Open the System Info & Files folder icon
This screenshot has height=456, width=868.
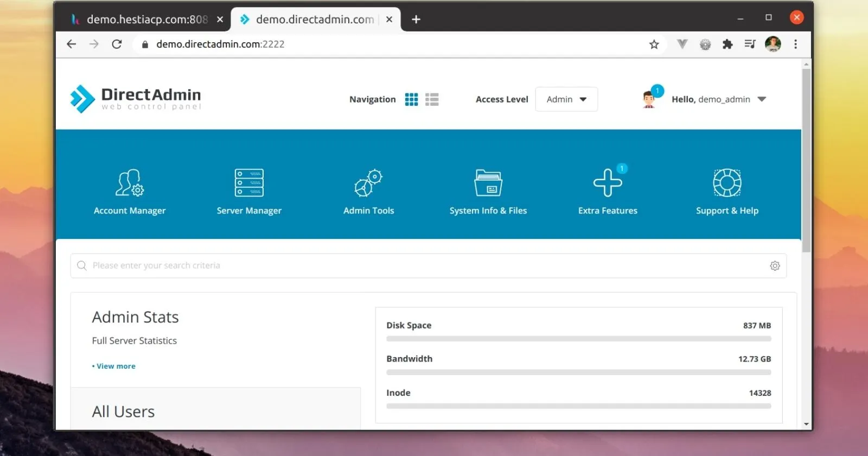click(x=488, y=183)
